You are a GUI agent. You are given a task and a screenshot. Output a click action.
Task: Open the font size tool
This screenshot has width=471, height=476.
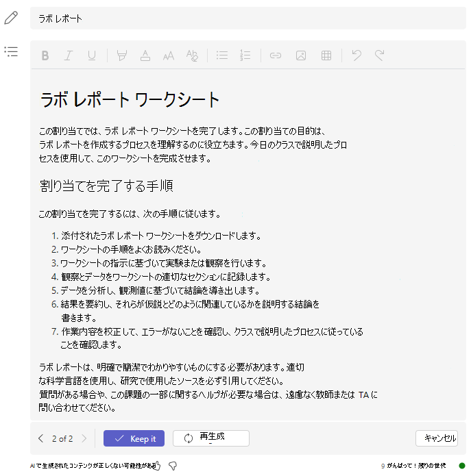pos(169,55)
